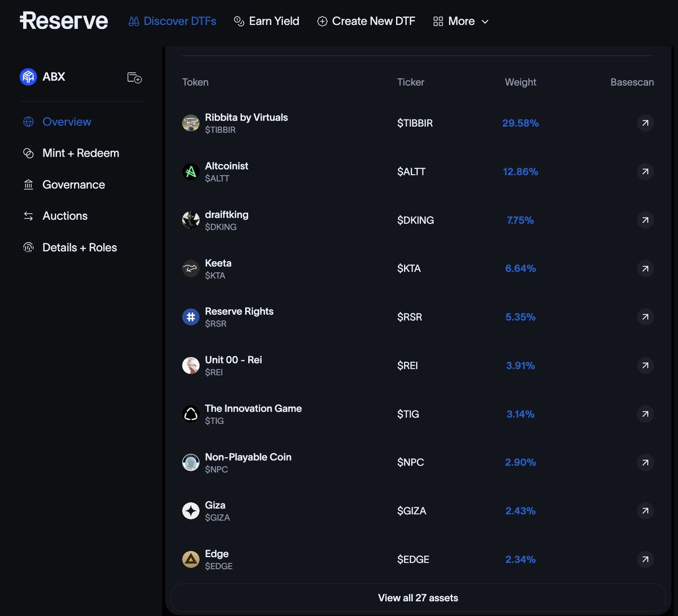Expand the More dropdown menu

(x=460, y=21)
